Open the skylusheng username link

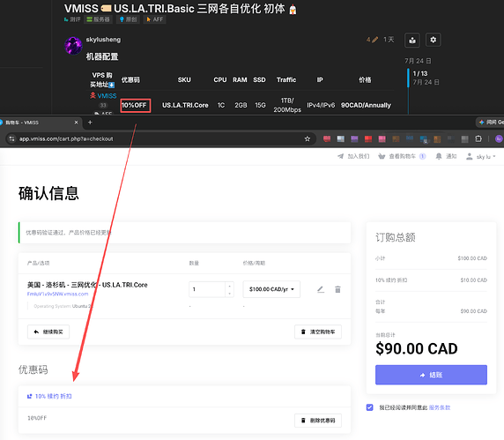pyautogui.click(x=103, y=40)
